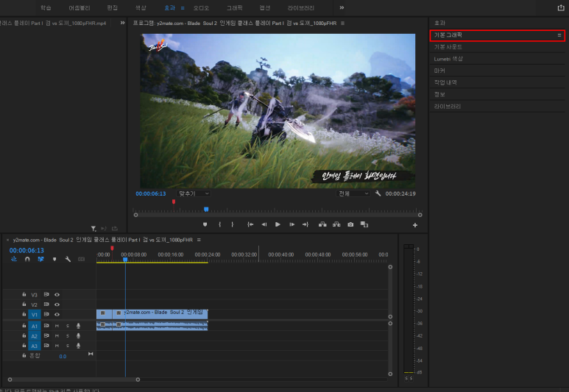Click the timeline captions CC icon
The width and height of the screenshot is (569, 392).
(81, 259)
